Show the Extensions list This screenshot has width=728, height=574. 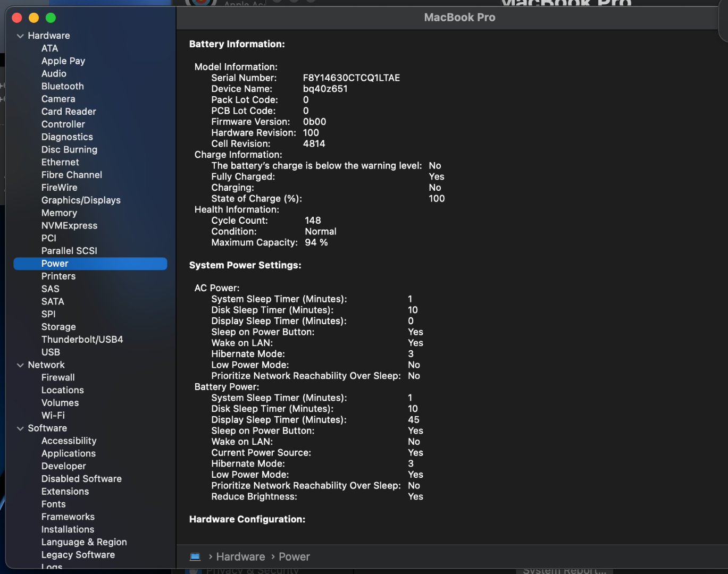tap(65, 492)
